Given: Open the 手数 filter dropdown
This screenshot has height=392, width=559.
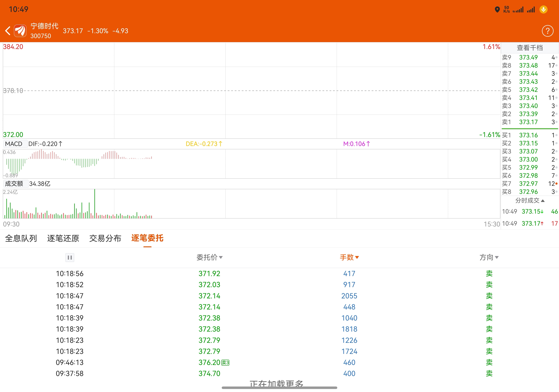Looking at the screenshot, I should click(349, 257).
